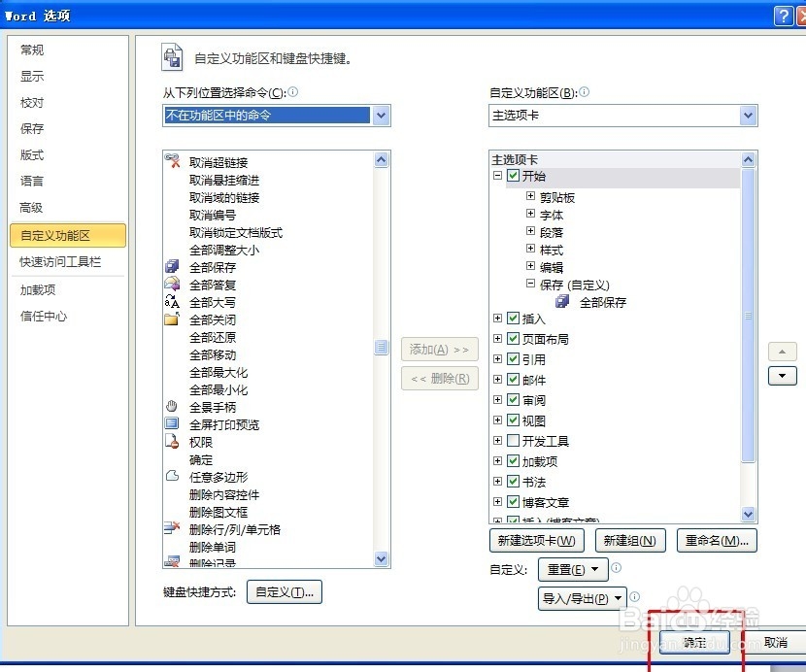This screenshot has height=672, width=806.
Task: Open the 重置(E) dropdown button
Action: [573, 570]
